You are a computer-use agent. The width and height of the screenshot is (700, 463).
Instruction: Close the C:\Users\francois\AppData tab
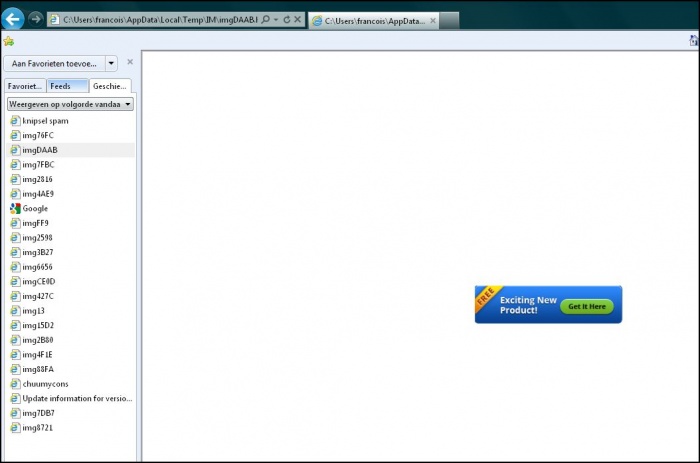click(x=433, y=21)
